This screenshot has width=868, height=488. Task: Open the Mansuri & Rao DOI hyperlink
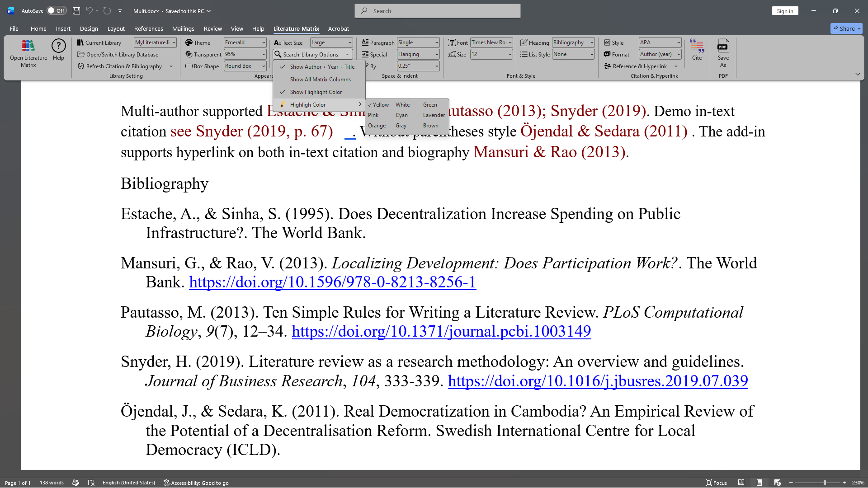pyautogui.click(x=332, y=282)
